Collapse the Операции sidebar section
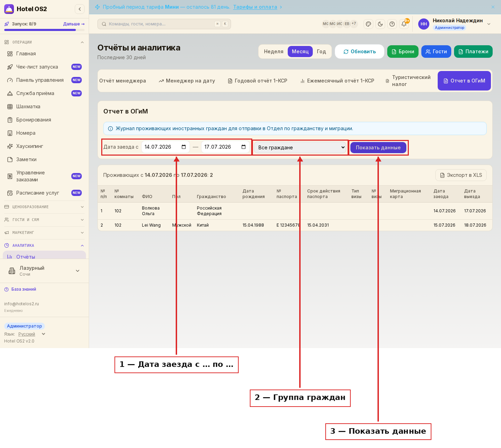This screenshot has width=501, height=448. 45,42
